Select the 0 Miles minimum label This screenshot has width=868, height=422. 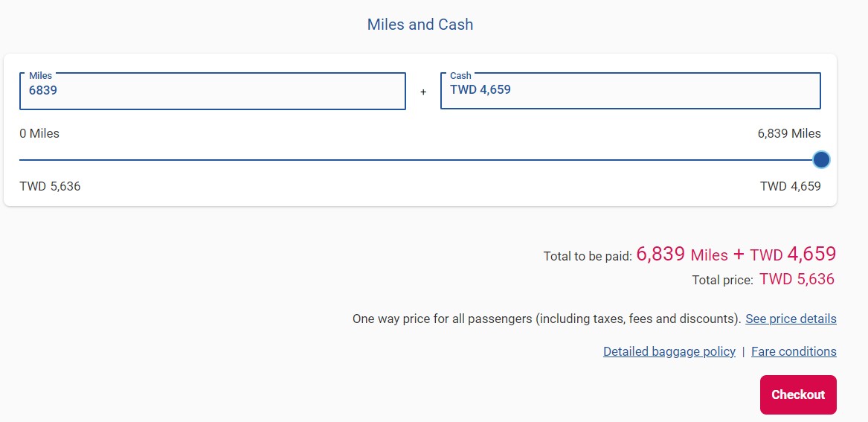[x=39, y=133]
